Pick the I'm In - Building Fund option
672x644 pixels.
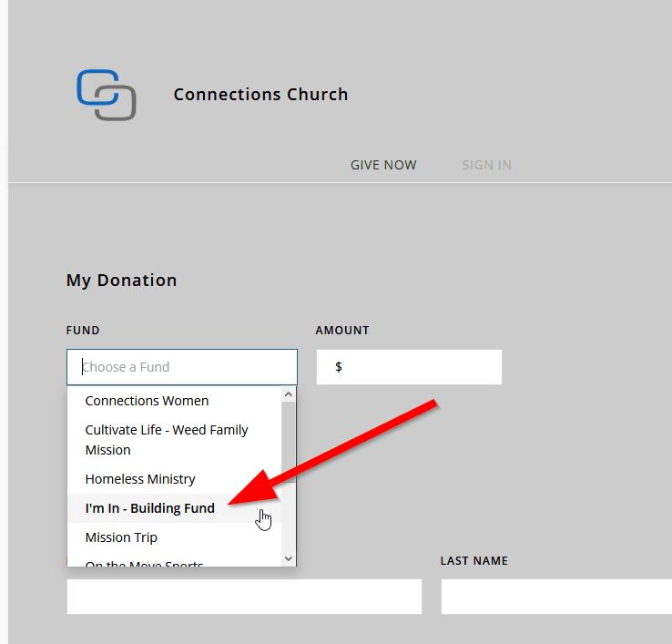[x=174, y=508]
